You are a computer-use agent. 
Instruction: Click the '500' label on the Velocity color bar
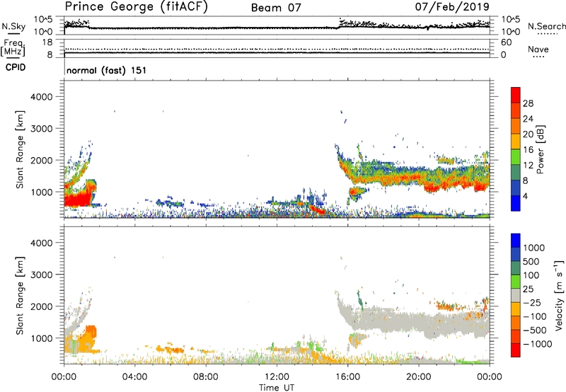pos(531,262)
